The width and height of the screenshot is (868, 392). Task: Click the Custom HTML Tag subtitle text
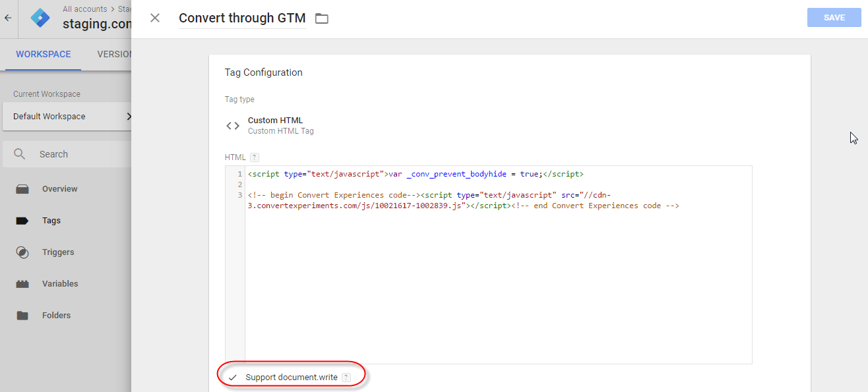[x=281, y=131]
